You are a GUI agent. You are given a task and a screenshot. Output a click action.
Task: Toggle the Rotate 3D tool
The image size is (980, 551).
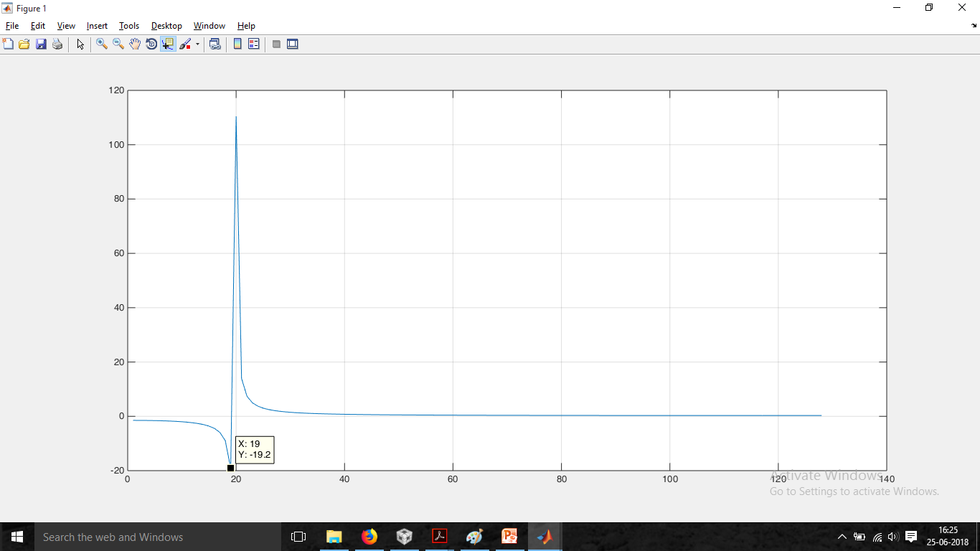[151, 44]
